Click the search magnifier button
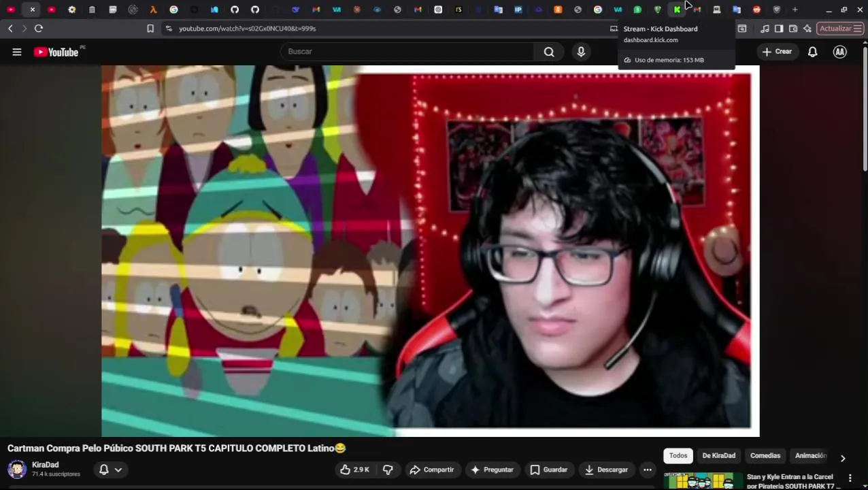Screen dimensions: 868x490 point(549,52)
